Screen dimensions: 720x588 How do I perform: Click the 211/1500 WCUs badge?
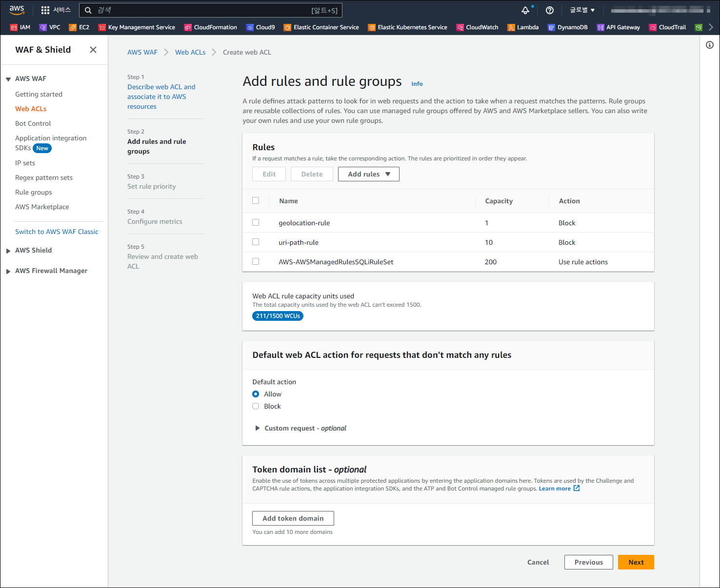(x=278, y=316)
